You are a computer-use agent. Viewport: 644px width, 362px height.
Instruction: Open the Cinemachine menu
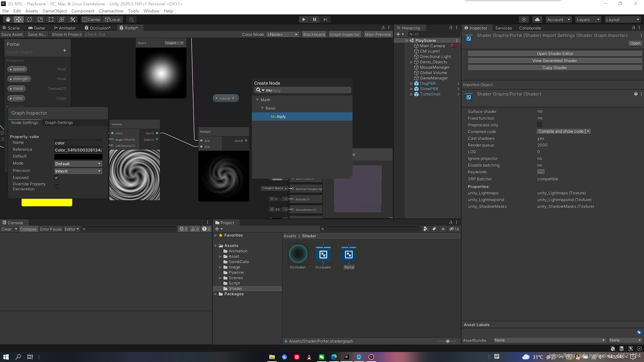point(111,11)
